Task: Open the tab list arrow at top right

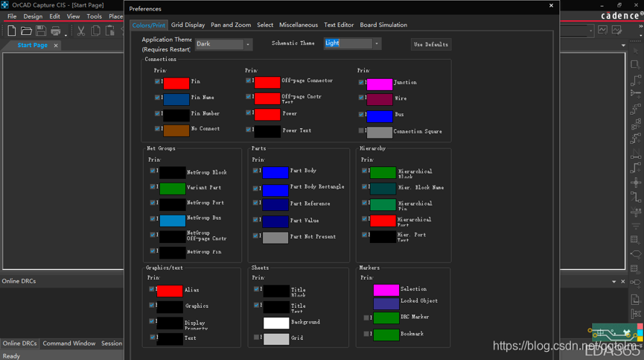Action: tap(623, 45)
